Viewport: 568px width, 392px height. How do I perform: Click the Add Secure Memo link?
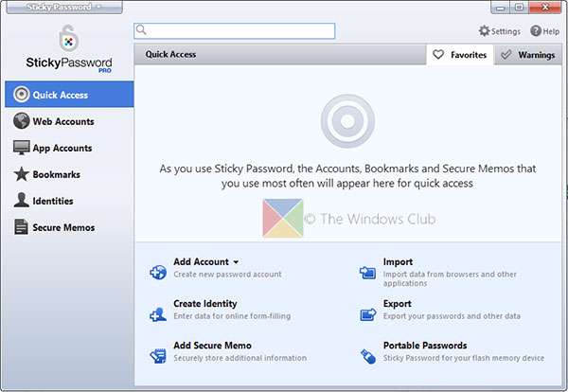[212, 346]
